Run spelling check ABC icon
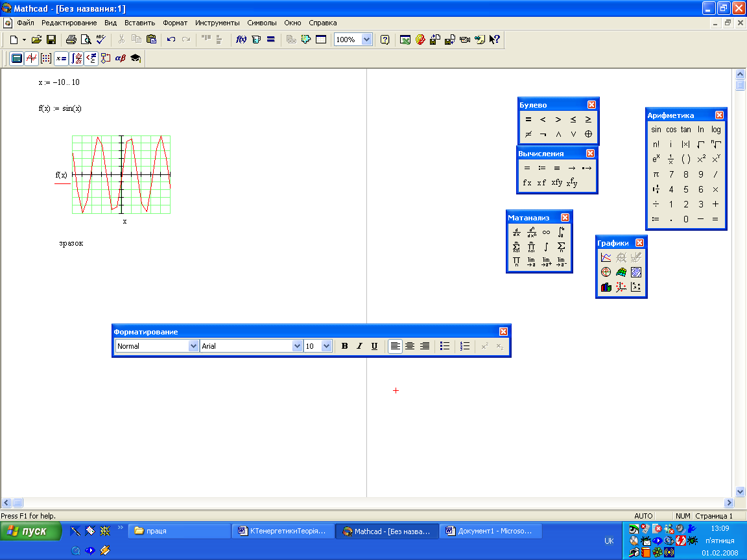The image size is (747, 560). point(101,40)
